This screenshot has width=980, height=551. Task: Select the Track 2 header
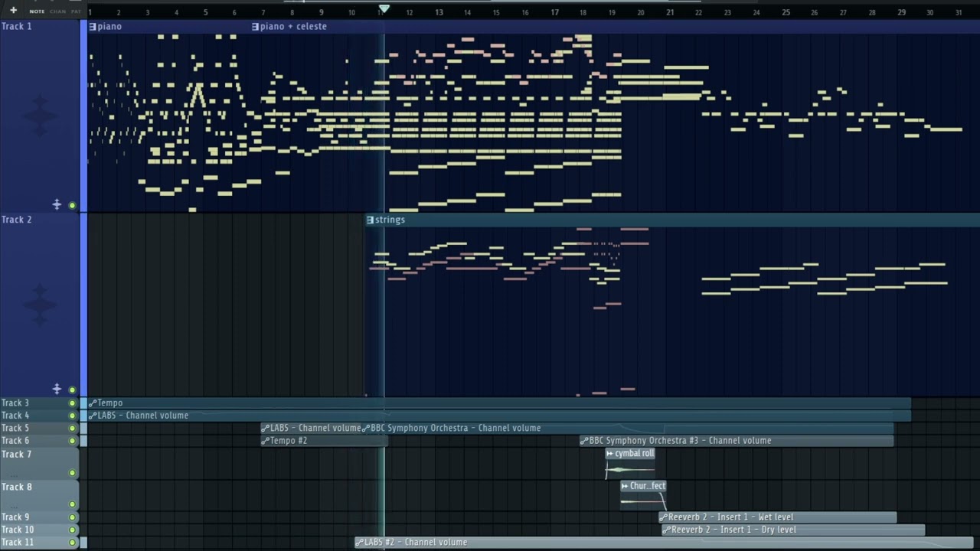click(40, 305)
